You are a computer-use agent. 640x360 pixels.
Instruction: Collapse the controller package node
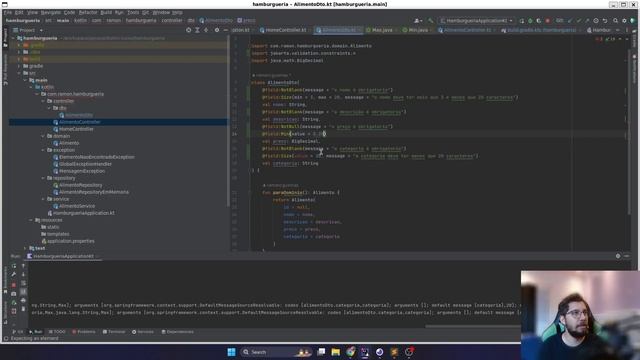tap(43, 101)
